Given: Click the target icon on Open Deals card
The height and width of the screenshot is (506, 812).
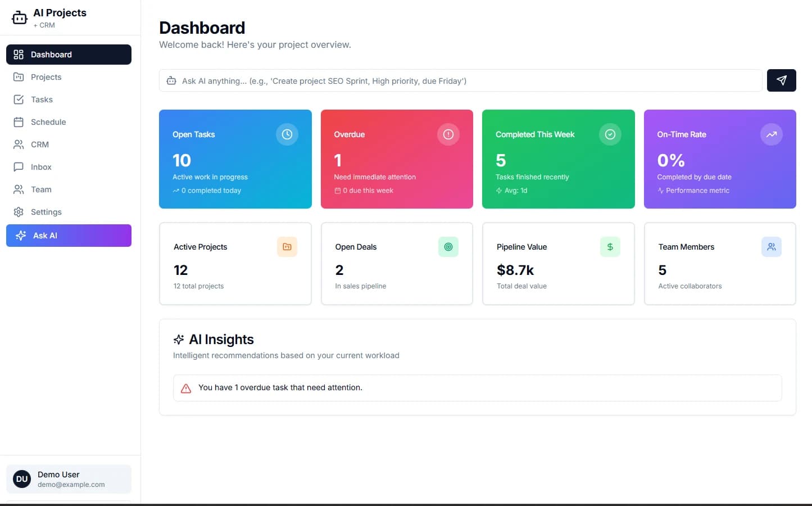Looking at the screenshot, I should [448, 247].
